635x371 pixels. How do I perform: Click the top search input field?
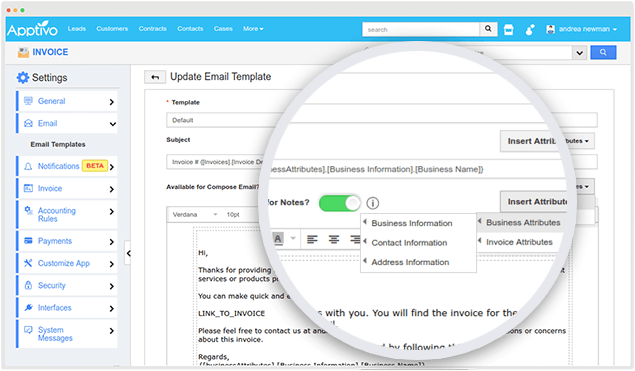[421, 29]
